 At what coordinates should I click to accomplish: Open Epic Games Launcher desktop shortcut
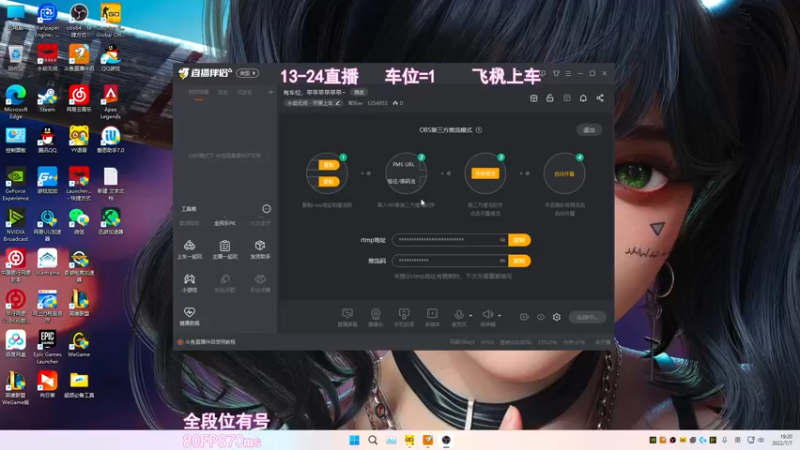[47, 347]
